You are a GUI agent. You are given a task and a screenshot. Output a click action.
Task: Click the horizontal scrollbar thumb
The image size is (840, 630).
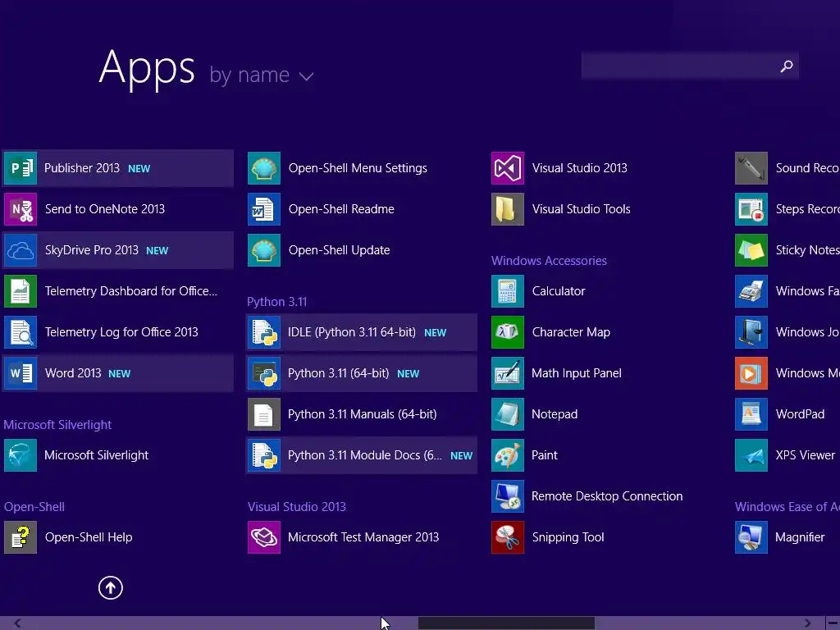point(506,623)
